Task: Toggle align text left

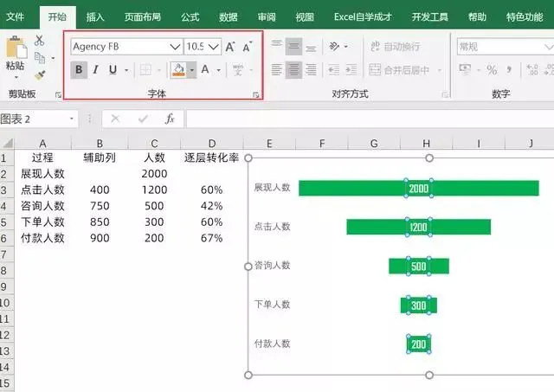Action: [x=277, y=70]
